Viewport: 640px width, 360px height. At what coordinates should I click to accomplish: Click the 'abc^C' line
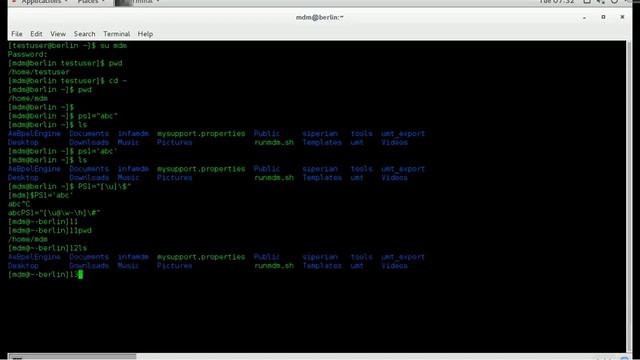click(x=19, y=204)
